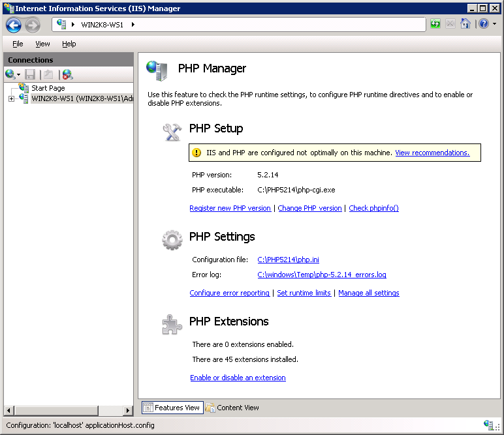Select Start Page in Connections tree

pos(48,88)
